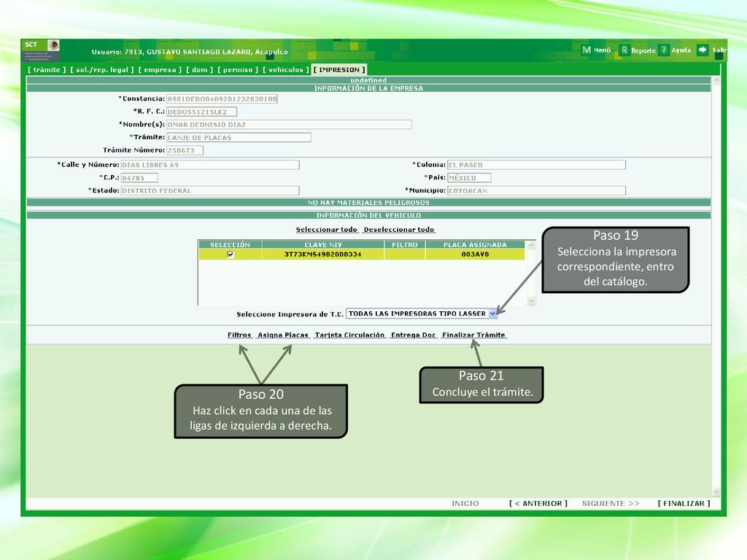Click the Constancia input field
747x560 pixels.
(x=222, y=98)
